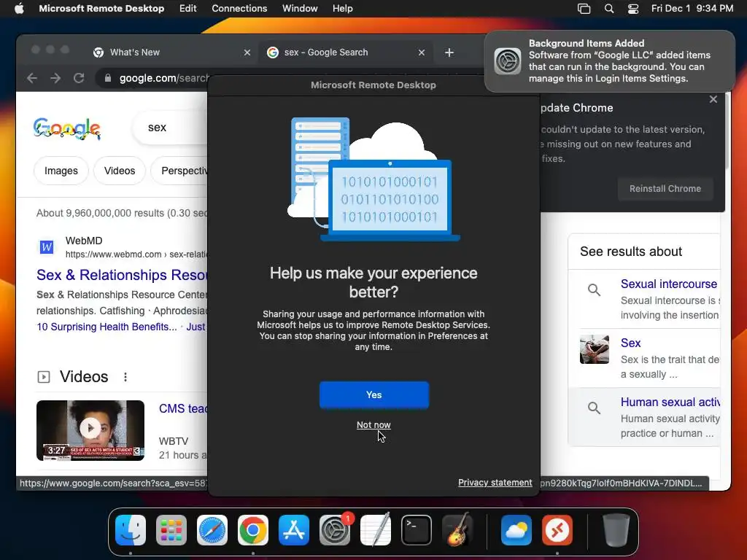Click the Background Items Added notification
The image size is (747, 560).
(609, 61)
